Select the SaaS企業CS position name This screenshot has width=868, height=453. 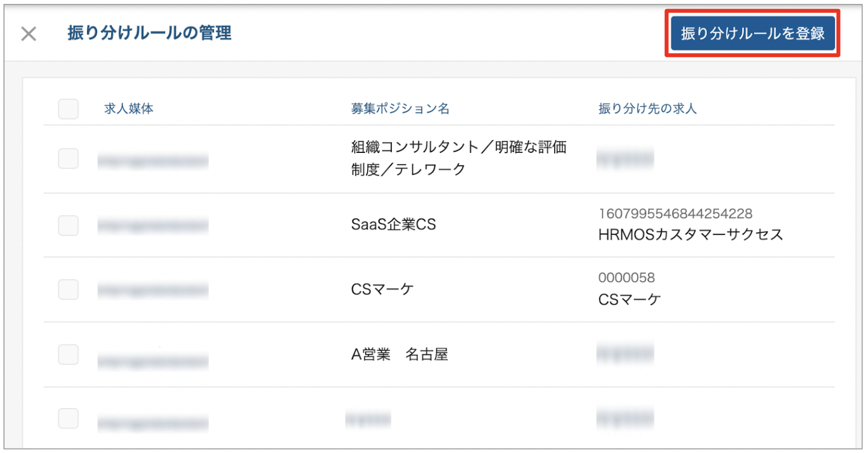click(394, 225)
